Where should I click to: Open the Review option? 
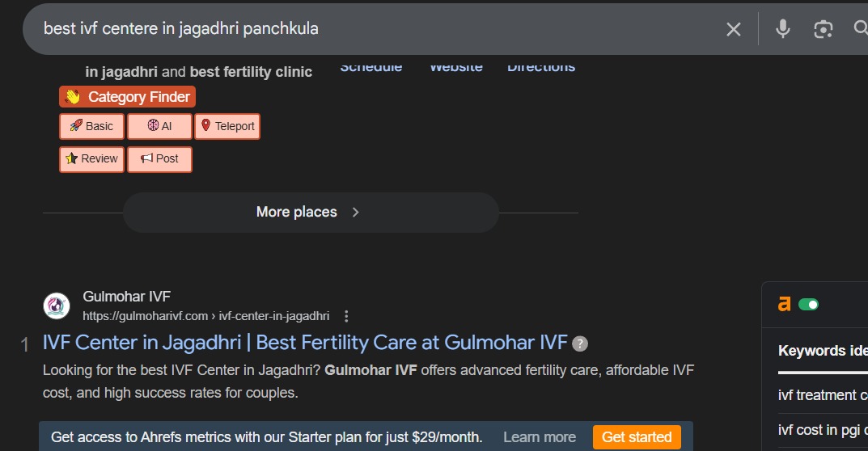coord(91,158)
